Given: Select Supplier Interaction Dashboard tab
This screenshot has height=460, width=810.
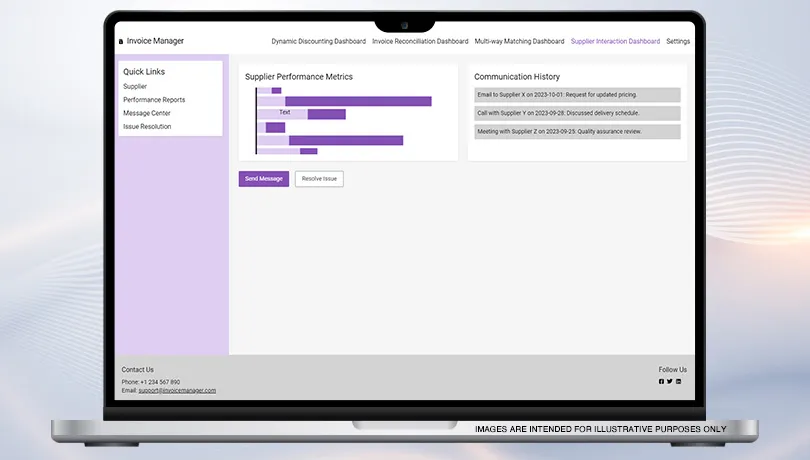Looking at the screenshot, I should point(615,42).
